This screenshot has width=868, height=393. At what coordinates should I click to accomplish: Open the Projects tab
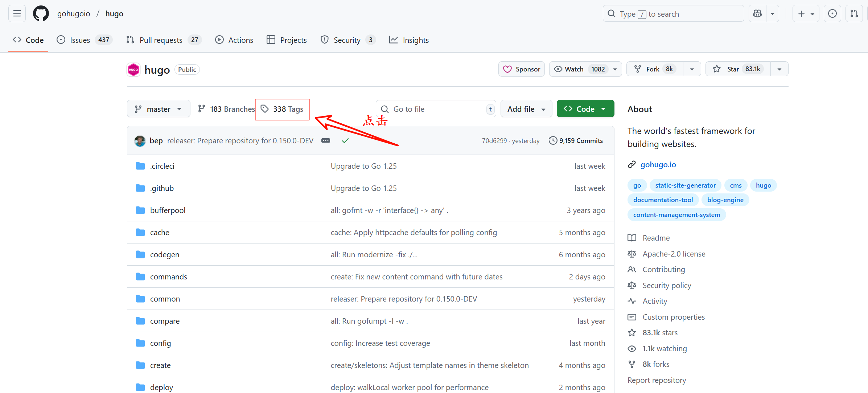click(287, 40)
